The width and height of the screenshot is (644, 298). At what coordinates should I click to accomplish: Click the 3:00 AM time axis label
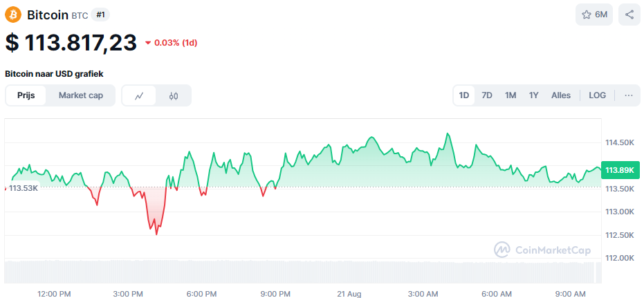423,294
